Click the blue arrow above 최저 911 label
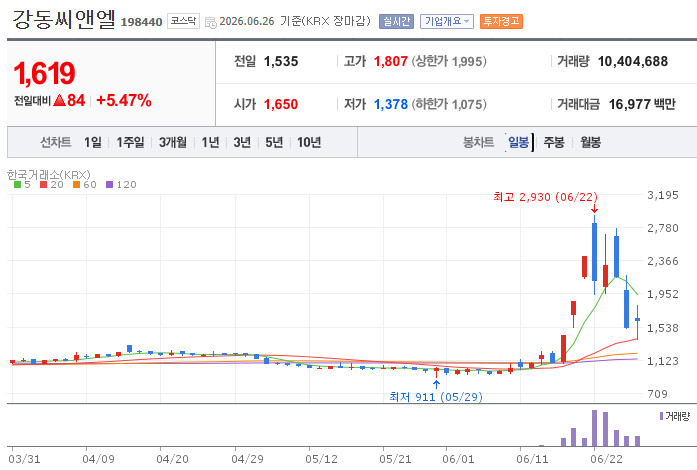Image resolution: width=697 pixels, height=470 pixels. (x=437, y=384)
